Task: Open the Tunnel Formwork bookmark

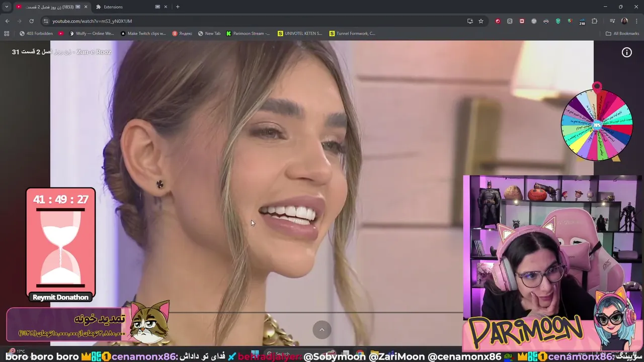Action: [x=352, y=34]
